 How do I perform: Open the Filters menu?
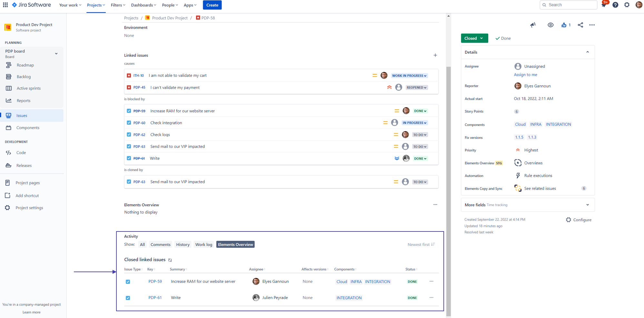click(x=118, y=5)
